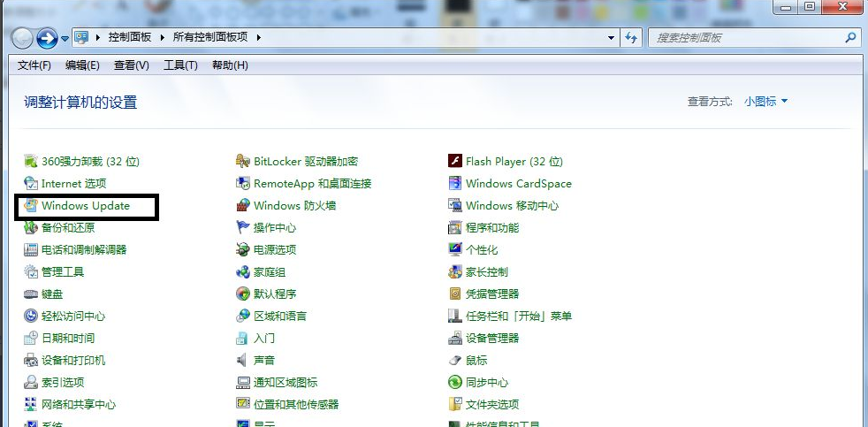This screenshot has width=868, height=427.
Task: Click the Windows Update icon
Action: coord(31,206)
